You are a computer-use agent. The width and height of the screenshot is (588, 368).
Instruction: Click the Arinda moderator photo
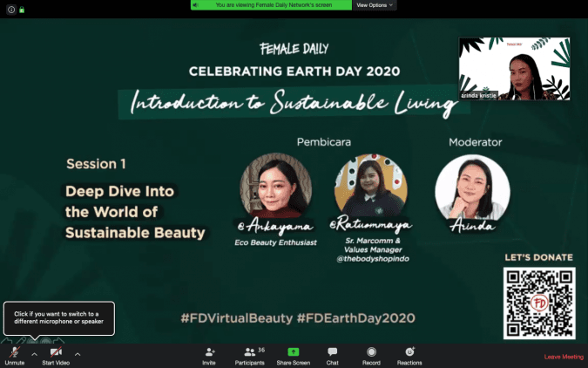471,186
